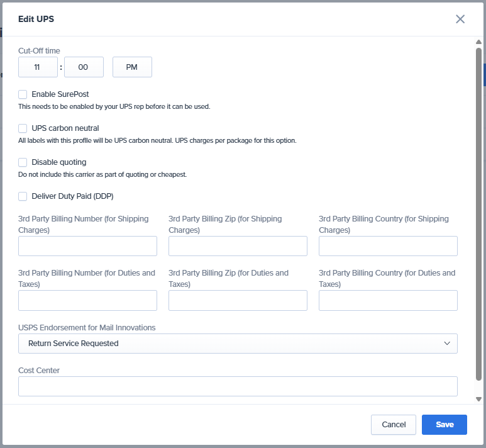Open USPS Endorsement for Mail Innovations dropdown
486x448 pixels.
238,344
